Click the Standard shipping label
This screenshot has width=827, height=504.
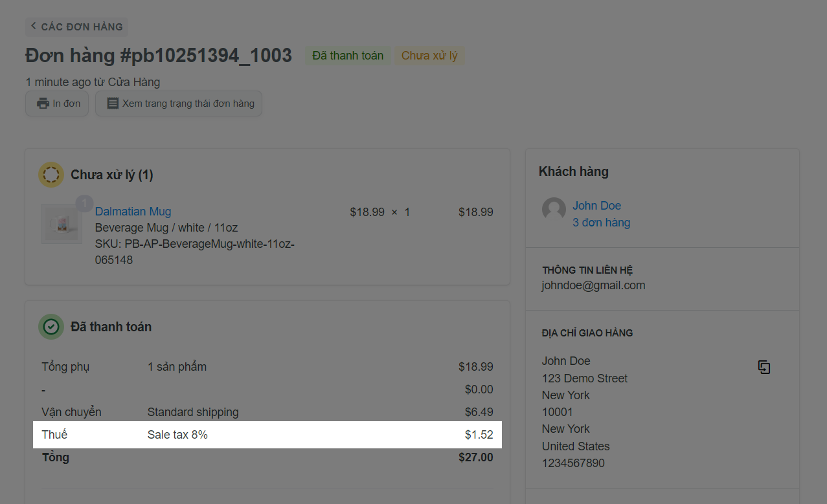tap(193, 412)
